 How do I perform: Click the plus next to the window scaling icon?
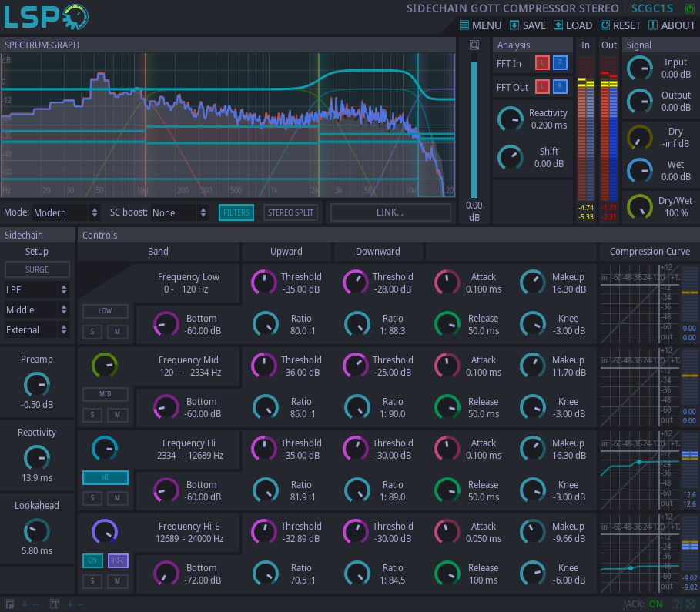pyautogui.click(x=25, y=604)
